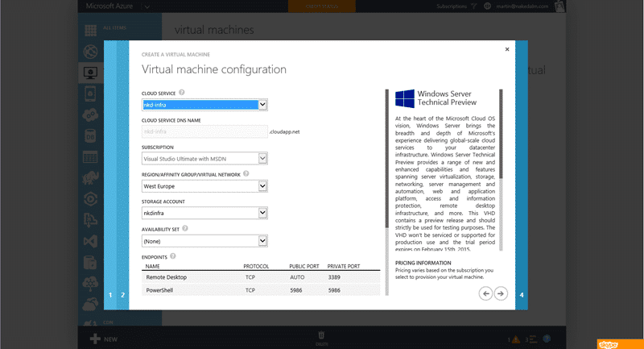Open HDInsight elephant icon in sidebar
Viewport: 644px width, 349px height.
click(x=90, y=178)
